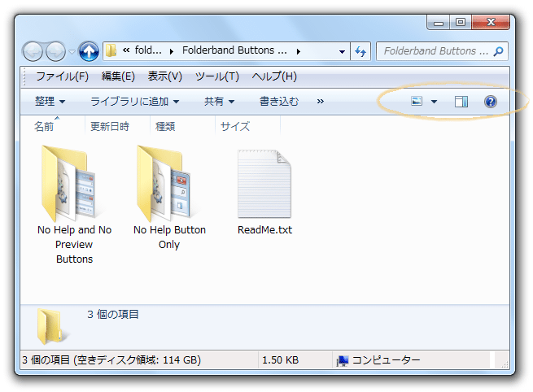Image resolution: width=533 pixels, height=392 pixels.
Task: Open the address bar history dropdown
Action: click(342, 51)
